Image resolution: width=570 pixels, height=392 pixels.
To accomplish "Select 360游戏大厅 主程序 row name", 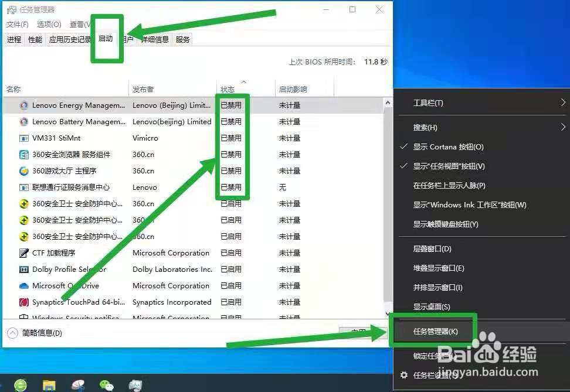I will click(x=65, y=171).
